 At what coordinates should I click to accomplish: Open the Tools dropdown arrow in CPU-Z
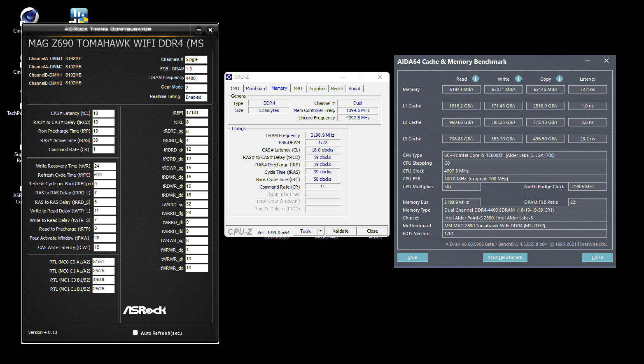[x=321, y=231]
